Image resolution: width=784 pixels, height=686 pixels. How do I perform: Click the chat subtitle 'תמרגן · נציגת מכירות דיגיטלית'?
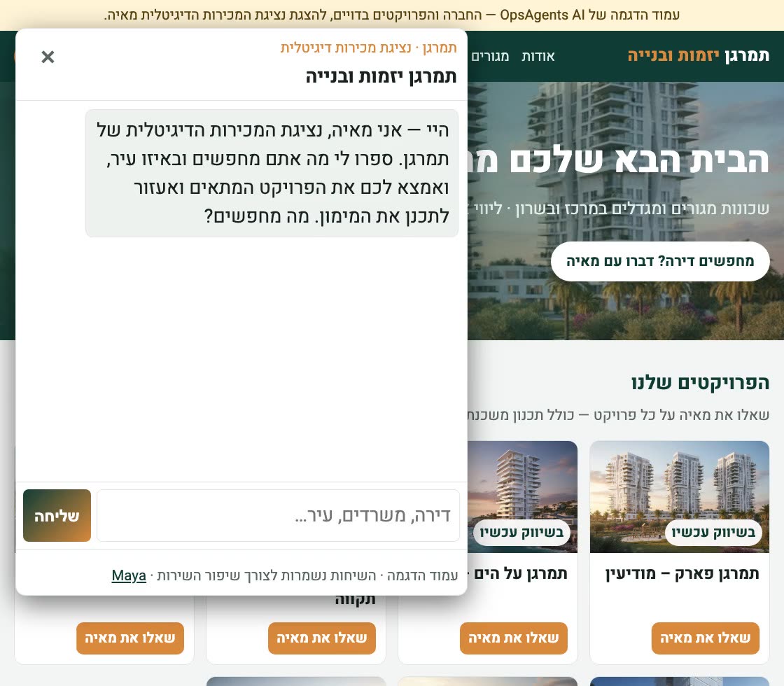point(368,48)
